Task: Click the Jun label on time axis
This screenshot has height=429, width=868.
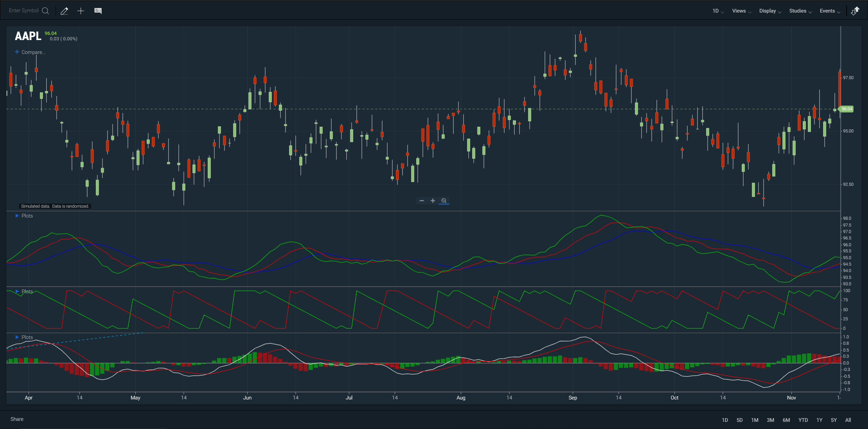Action: click(247, 398)
